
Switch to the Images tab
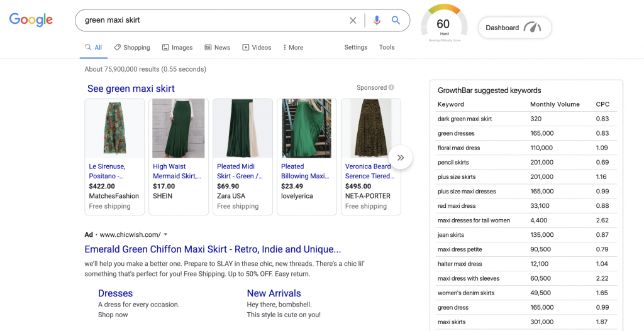[x=177, y=48]
